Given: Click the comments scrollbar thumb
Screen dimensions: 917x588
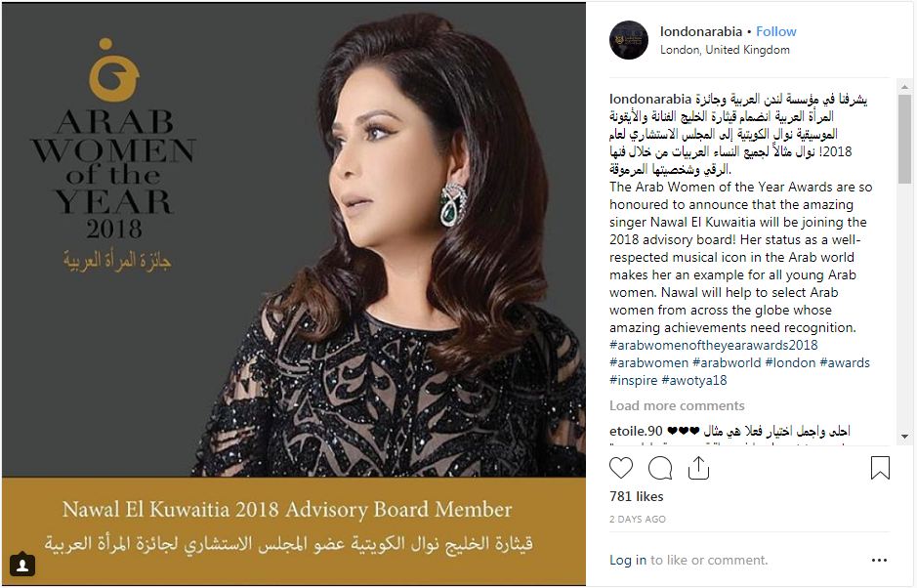Looking at the screenshot, I should [904, 140].
